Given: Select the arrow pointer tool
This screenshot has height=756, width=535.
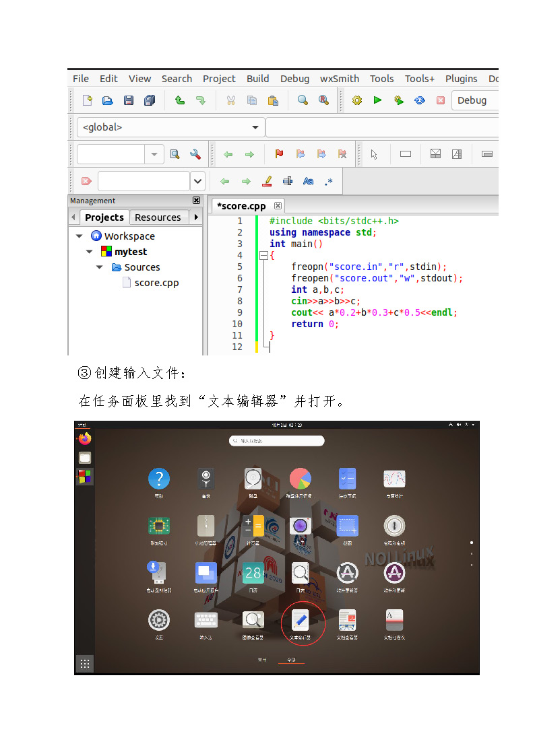Looking at the screenshot, I should pos(374,154).
